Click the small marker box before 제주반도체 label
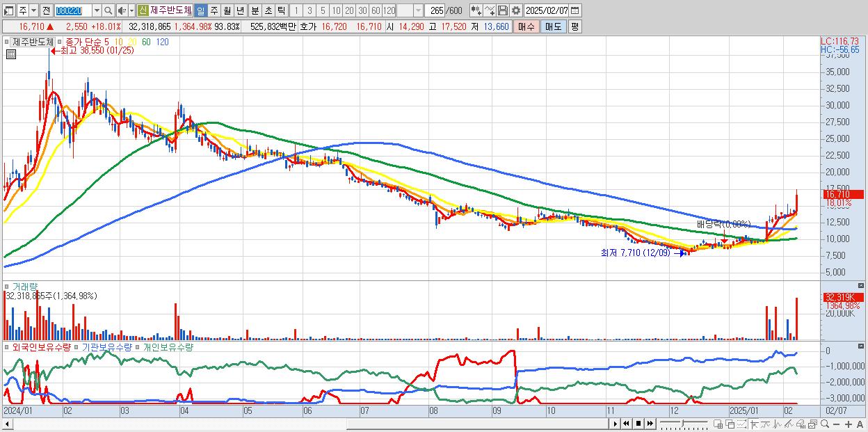This screenshot has height=432, width=868. (x=7, y=42)
